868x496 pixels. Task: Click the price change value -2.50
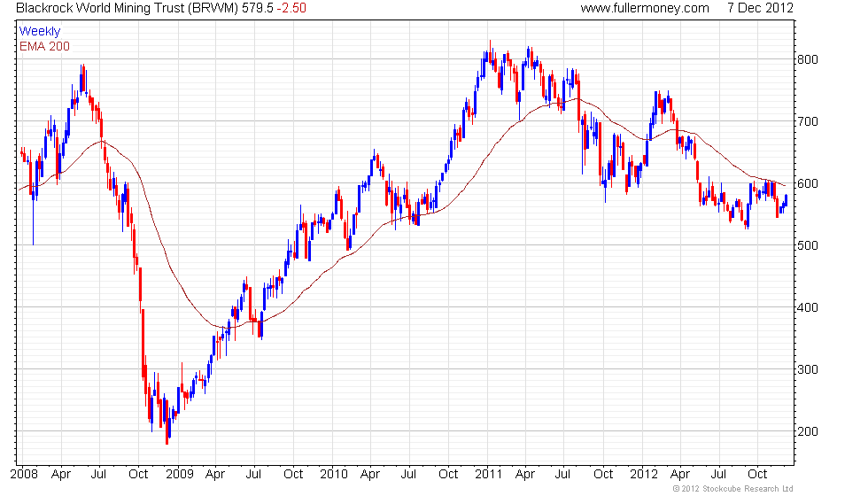point(291,8)
